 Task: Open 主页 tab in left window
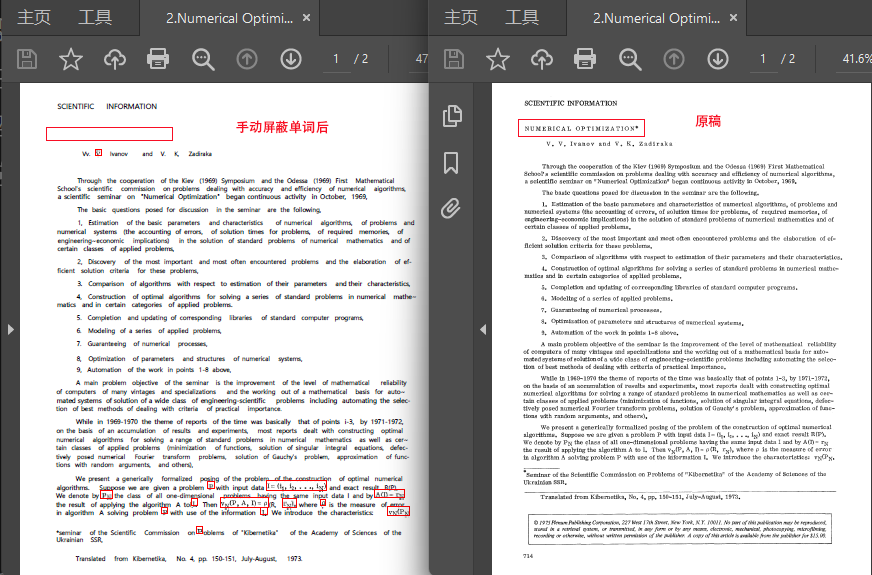pyautogui.click(x=34, y=17)
